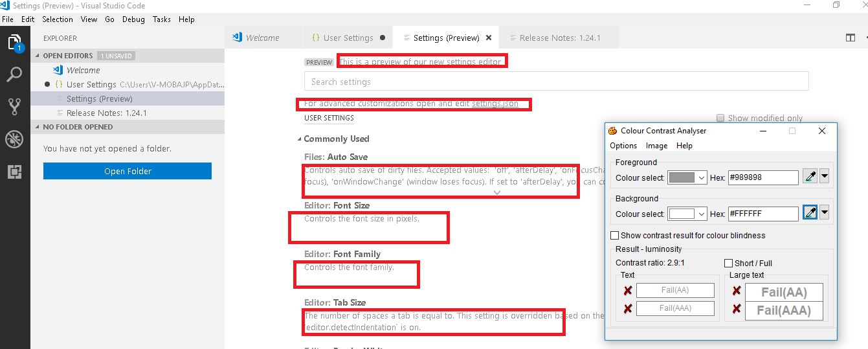Image resolution: width=868 pixels, height=349 pixels.
Task: Click the PREVIEW badge label
Action: (319, 63)
